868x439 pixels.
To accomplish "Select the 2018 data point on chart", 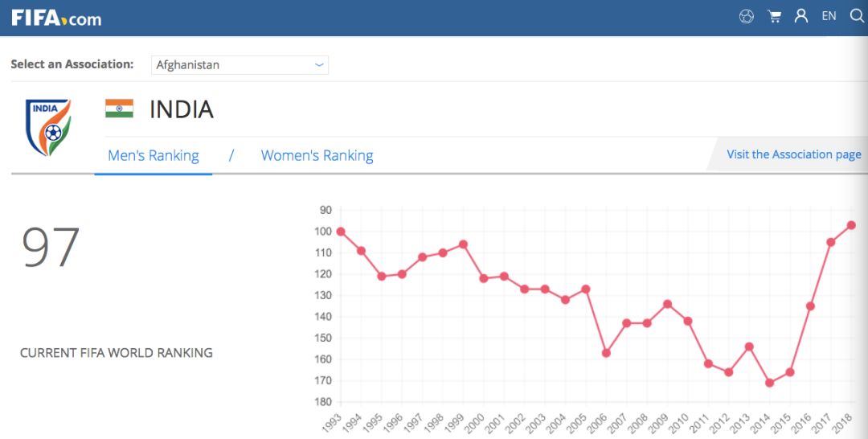I will pos(851,225).
